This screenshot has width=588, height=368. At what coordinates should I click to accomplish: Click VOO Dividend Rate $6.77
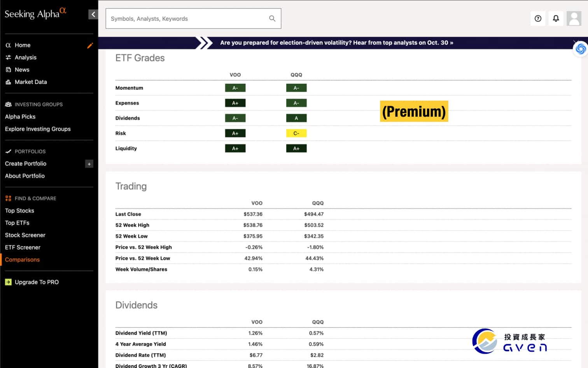[256, 355]
